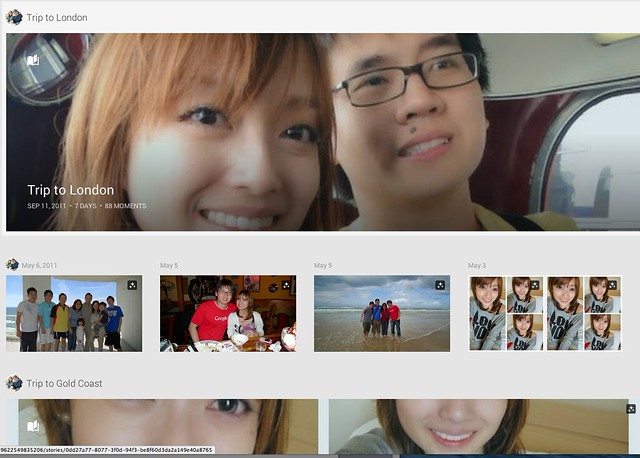Click the auto-awesome icon on the beach photo

click(440, 285)
